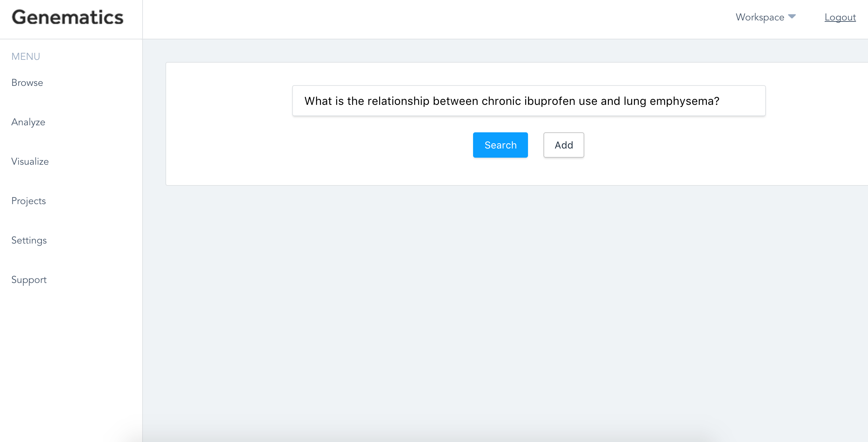Open the Workspace menu label
This screenshot has width=868, height=442.
tap(760, 17)
